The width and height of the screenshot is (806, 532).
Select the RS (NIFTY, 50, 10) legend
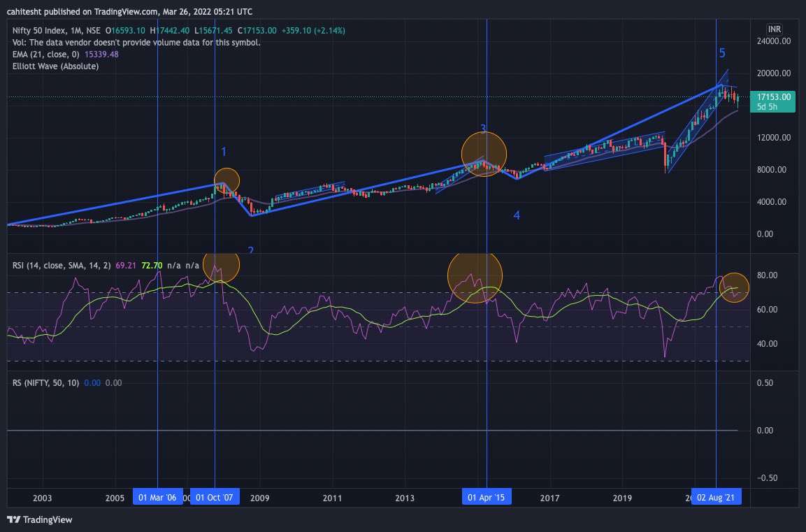pyautogui.click(x=45, y=382)
